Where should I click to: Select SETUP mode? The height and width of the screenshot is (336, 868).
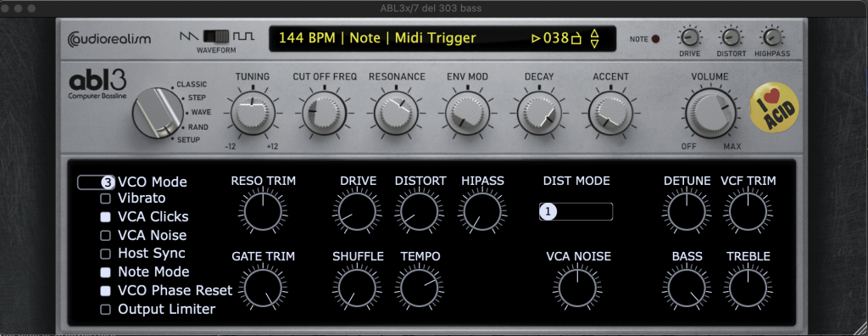(x=188, y=140)
